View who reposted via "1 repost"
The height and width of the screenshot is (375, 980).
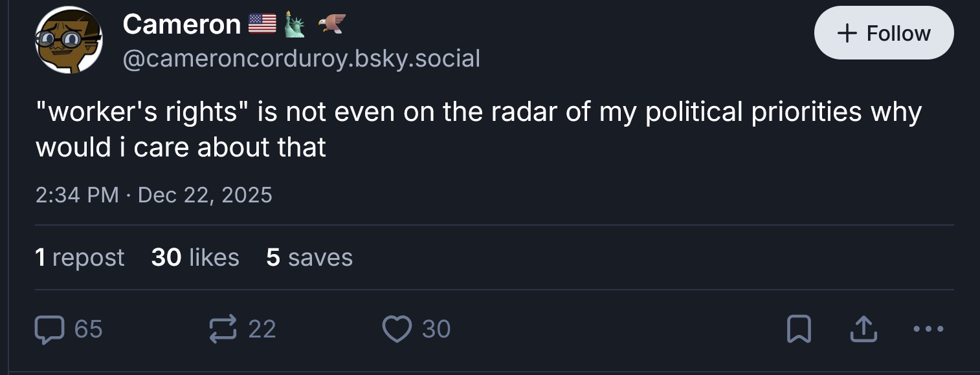tap(80, 257)
